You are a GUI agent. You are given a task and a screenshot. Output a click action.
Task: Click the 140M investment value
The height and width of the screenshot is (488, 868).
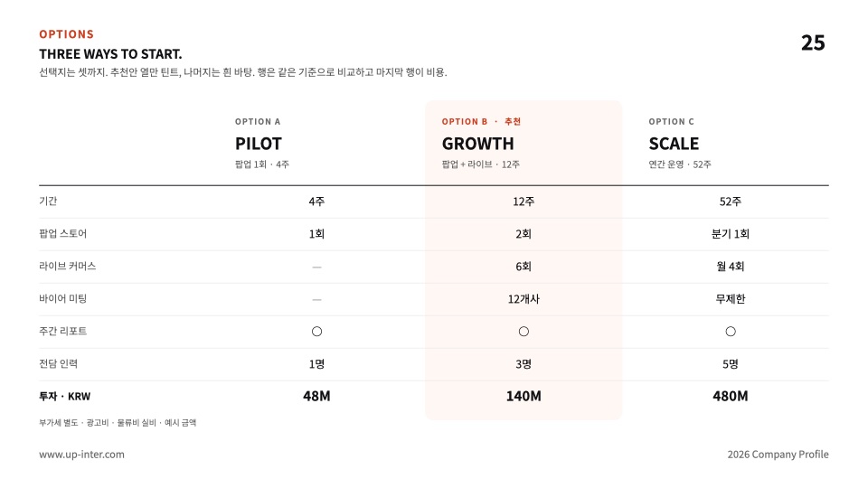(x=524, y=396)
